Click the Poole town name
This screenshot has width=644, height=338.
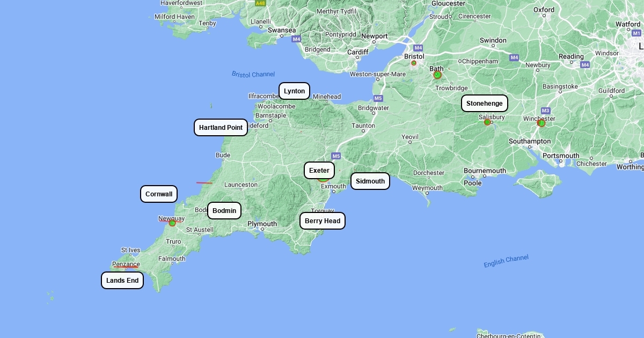click(x=473, y=182)
